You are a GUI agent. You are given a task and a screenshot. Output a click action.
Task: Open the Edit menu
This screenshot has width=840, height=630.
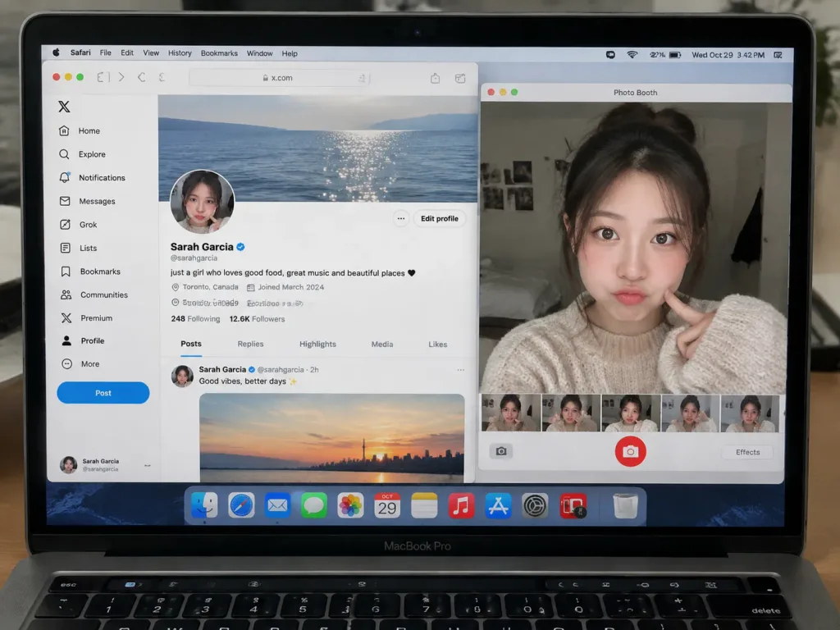(127, 52)
